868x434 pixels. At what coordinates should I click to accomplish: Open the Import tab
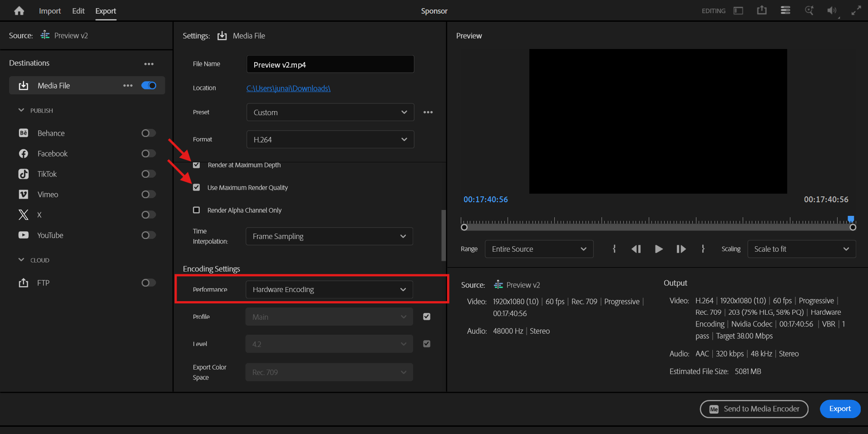point(50,11)
